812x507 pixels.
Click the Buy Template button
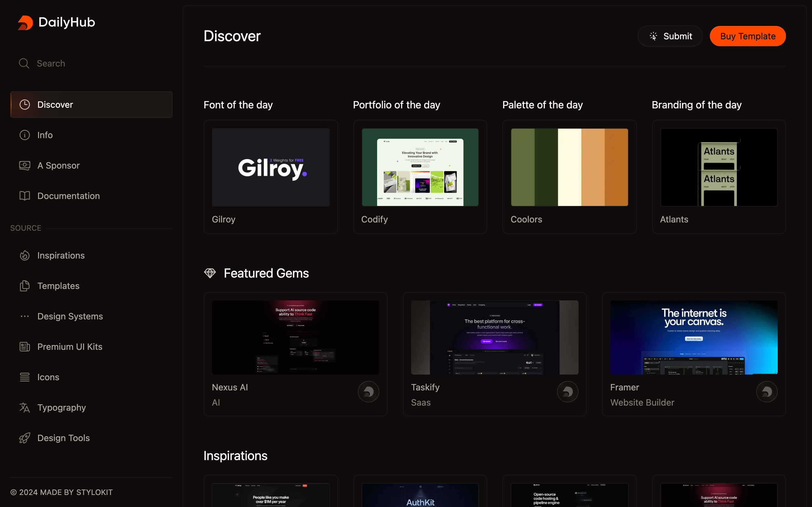748,36
